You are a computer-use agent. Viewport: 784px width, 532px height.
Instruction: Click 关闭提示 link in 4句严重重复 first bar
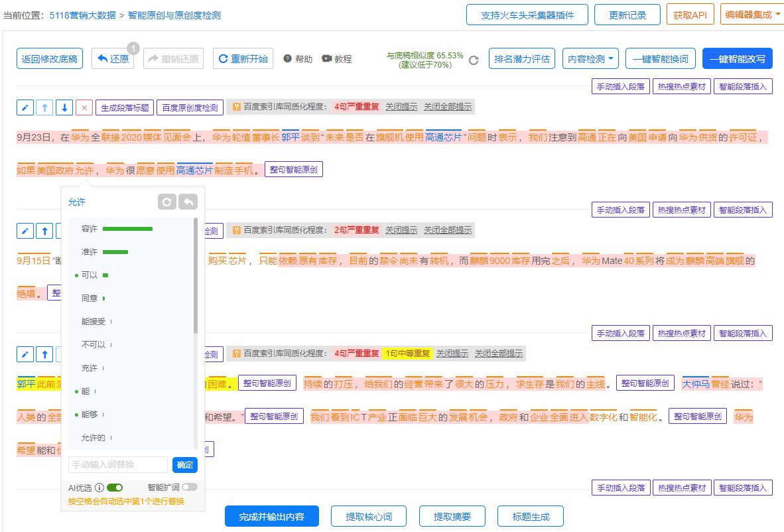pyautogui.click(x=401, y=107)
